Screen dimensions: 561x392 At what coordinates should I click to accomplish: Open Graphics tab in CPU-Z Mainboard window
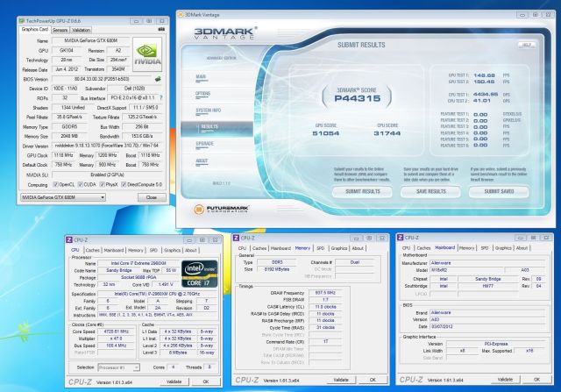(x=503, y=247)
